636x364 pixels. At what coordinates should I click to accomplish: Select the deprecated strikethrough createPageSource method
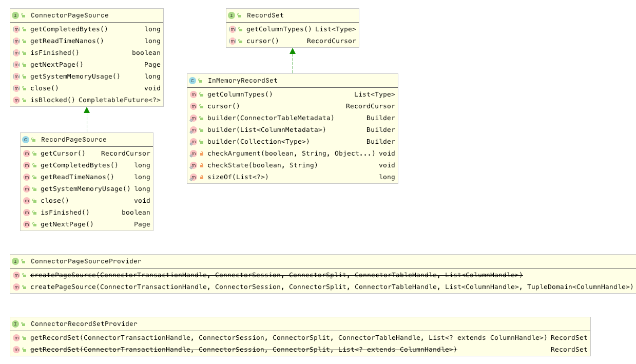pos(276,275)
